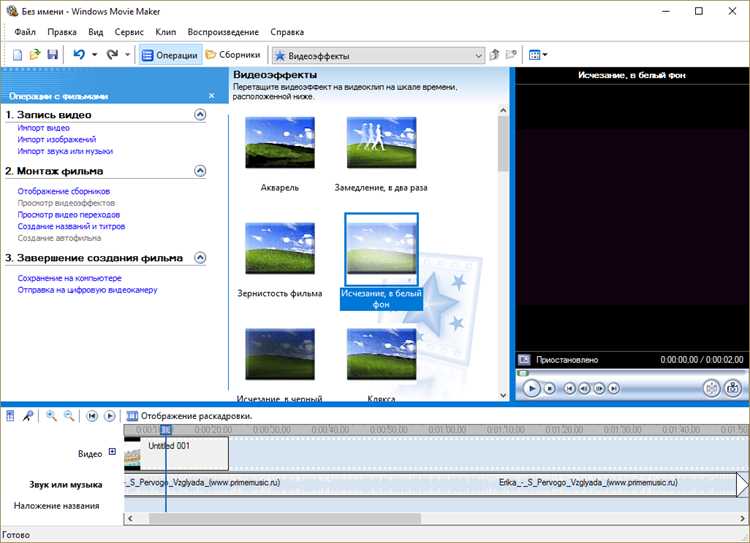
Task: Click the preview seek bar
Action: pos(631,373)
